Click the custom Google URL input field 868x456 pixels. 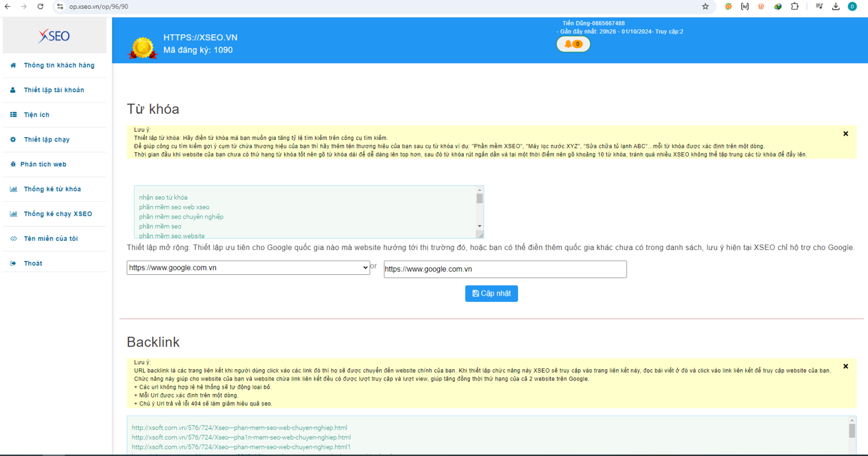tap(505, 269)
